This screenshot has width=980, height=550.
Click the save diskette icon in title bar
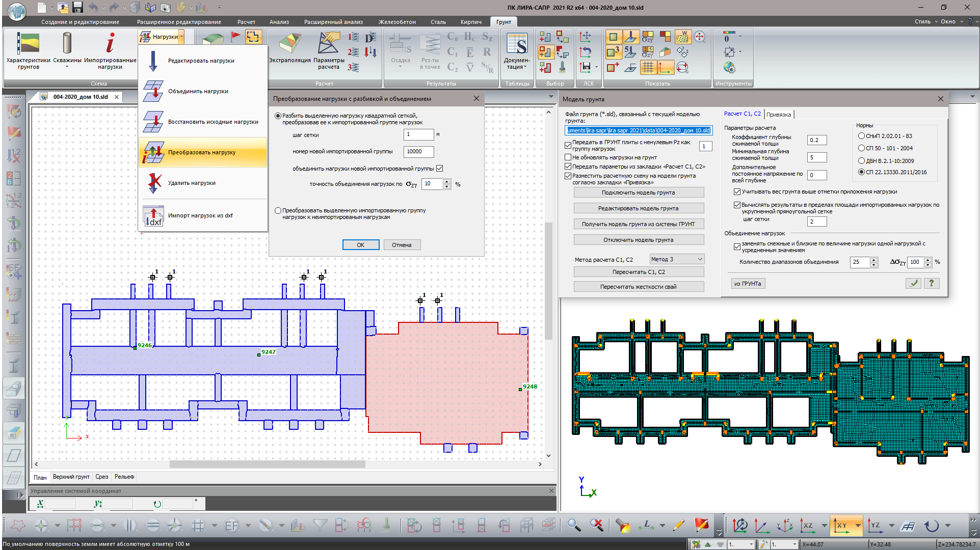[x=77, y=7]
